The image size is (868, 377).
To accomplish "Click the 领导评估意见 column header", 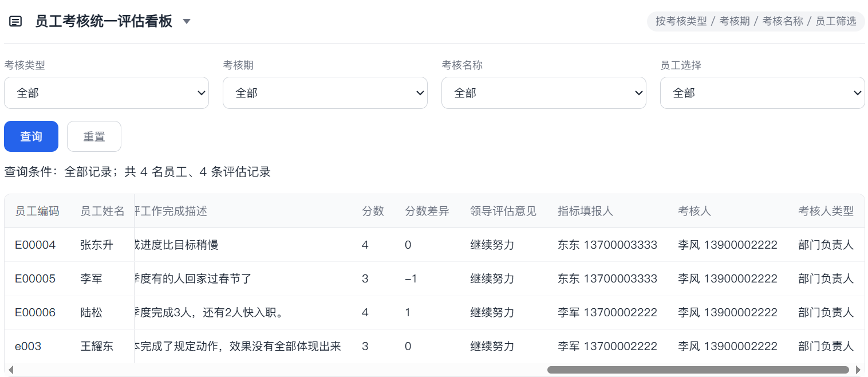I will tap(503, 211).
